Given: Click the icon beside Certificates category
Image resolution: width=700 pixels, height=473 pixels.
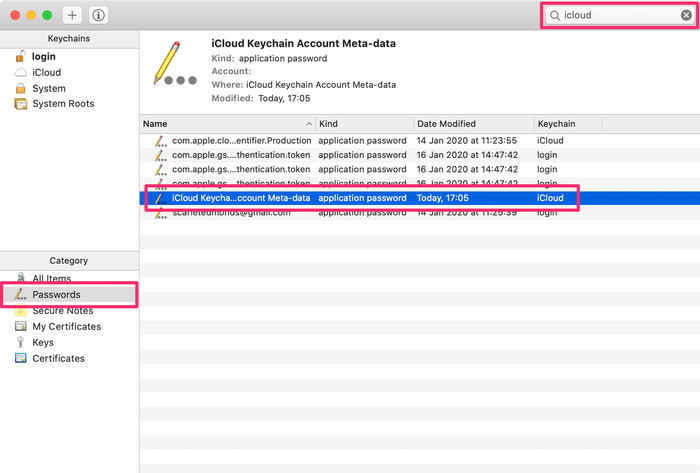Looking at the screenshot, I should [x=21, y=358].
